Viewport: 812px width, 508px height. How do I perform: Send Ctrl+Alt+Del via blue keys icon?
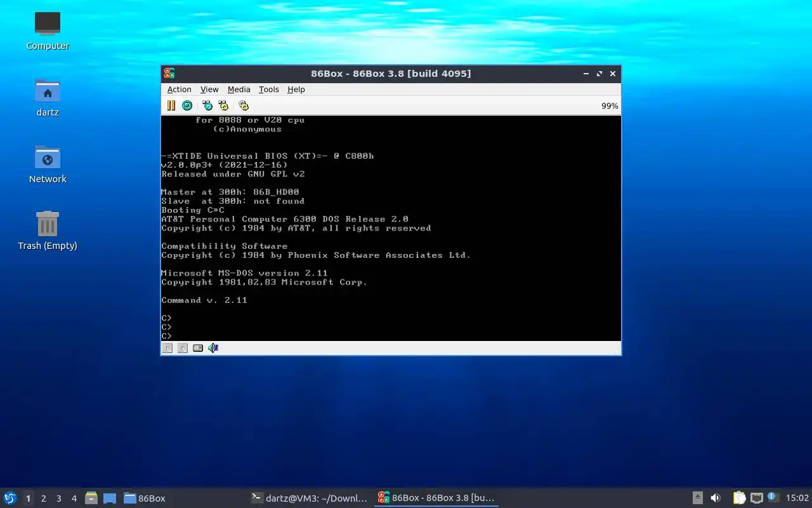(207, 105)
